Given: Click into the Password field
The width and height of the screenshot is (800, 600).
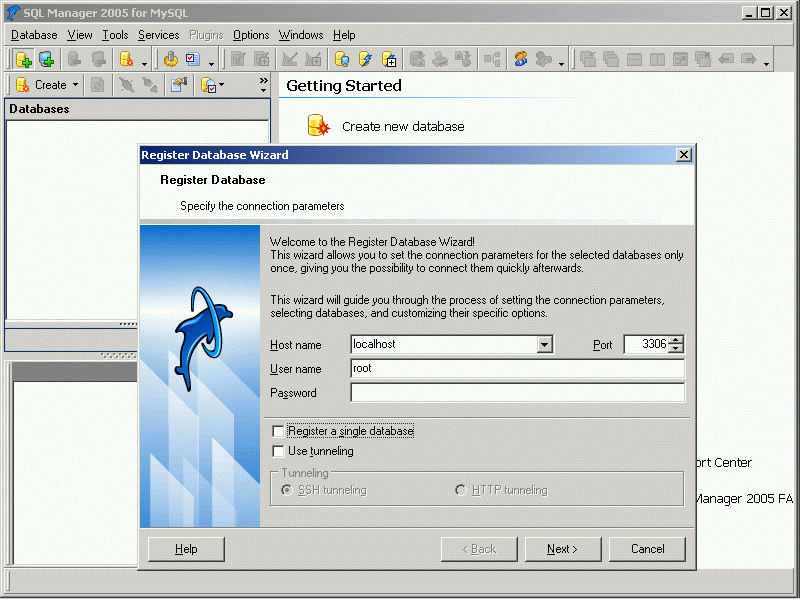Looking at the screenshot, I should pos(517,393).
